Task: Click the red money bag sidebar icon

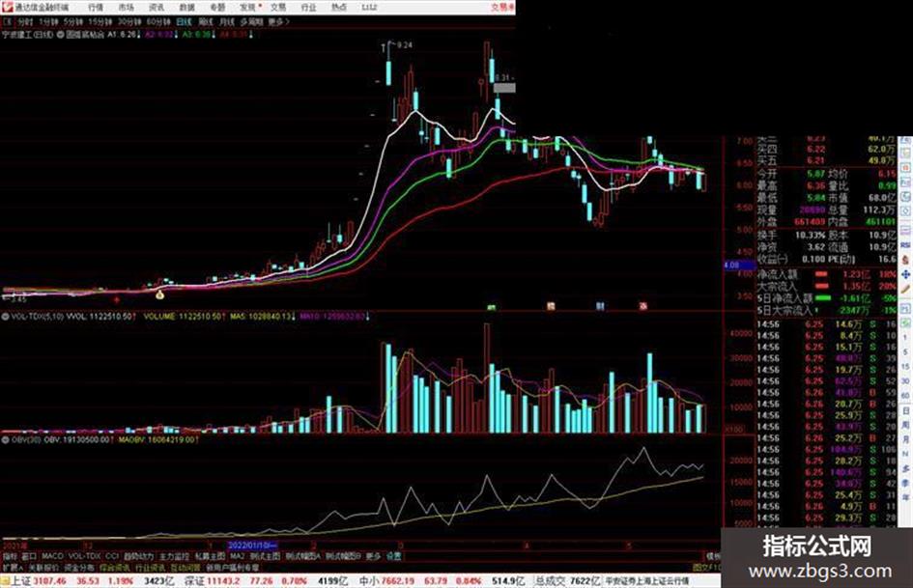Action: (906, 260)
